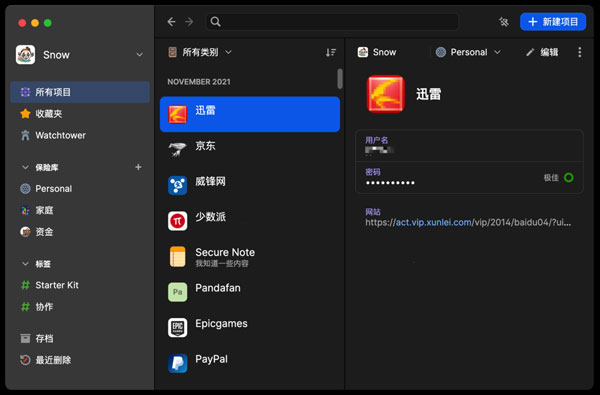
Task: Click the item list scrollbar
Action: tap(340, 78)
